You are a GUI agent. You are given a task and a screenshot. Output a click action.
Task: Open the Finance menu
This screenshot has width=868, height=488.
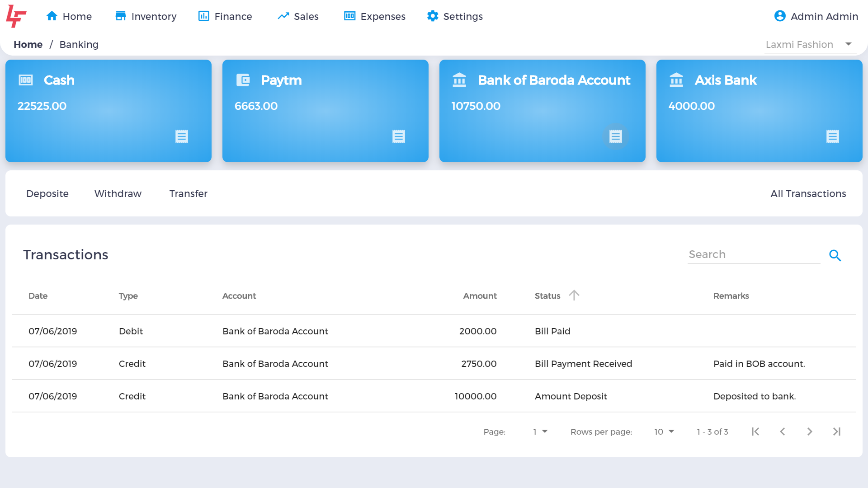pos(225,16)
